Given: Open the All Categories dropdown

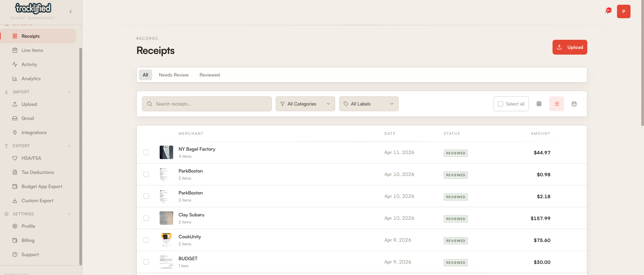Looking at the screenshot, I should pos(305,104).
